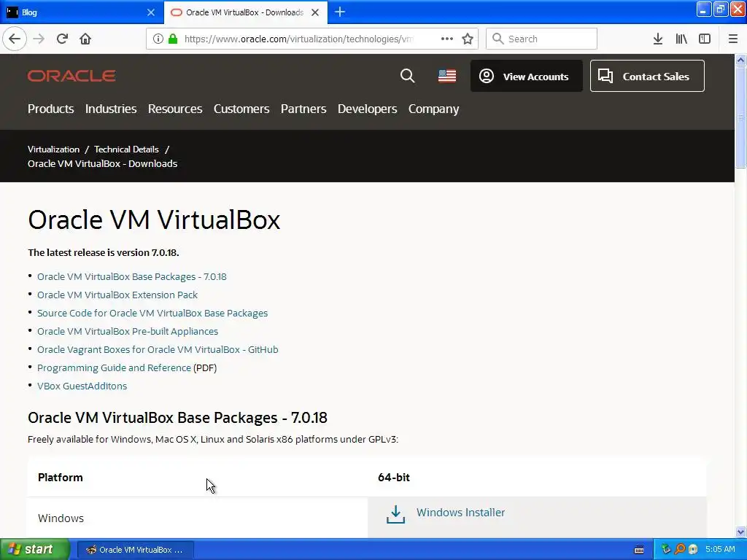Click the Oracle logo
Image resolution: width=747 pixels, height=560 pixels.
pyautogui.click(x=71, y=76)
